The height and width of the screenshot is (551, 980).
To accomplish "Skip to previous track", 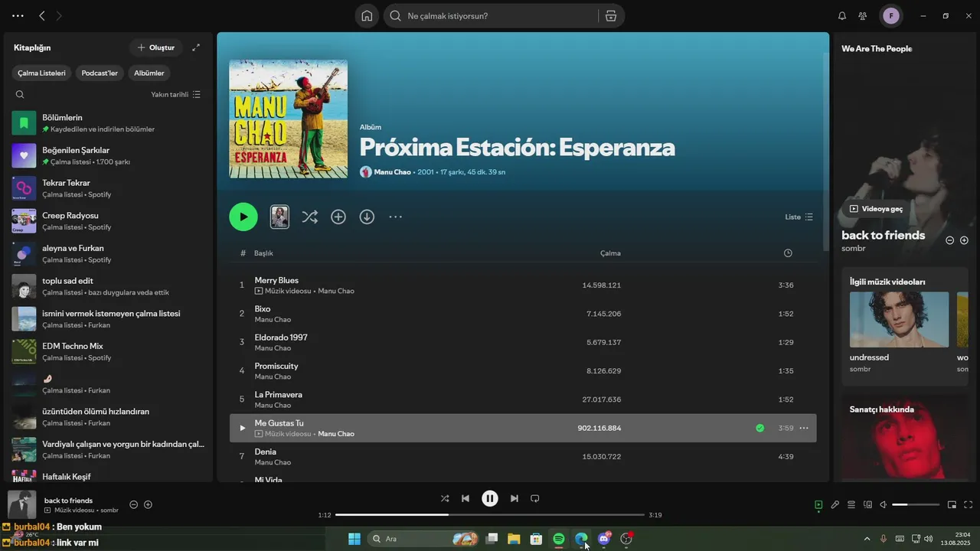I will (x=465, y=499).
